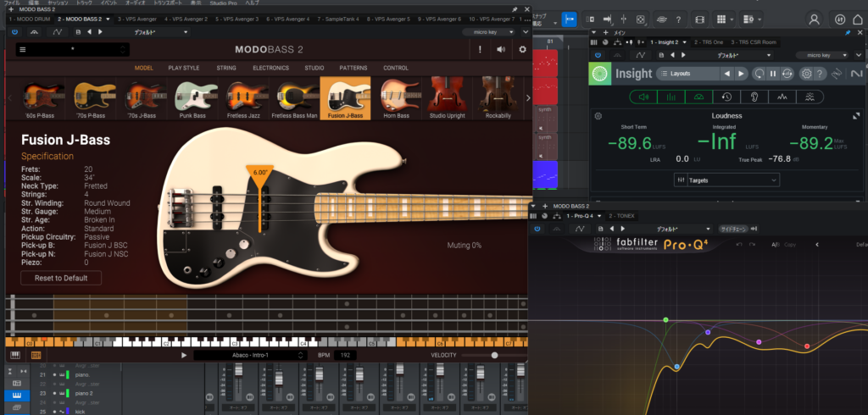The width and height of the screenshot is (868, 415).
Task: Click the MODO BASS 2 speaker icon
Action: [501, 49]
